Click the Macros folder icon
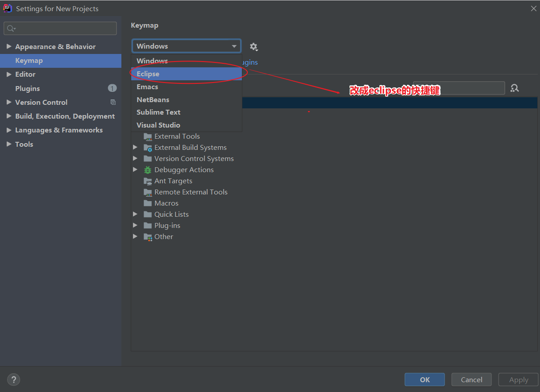540x392 pixels. (148, 203)
